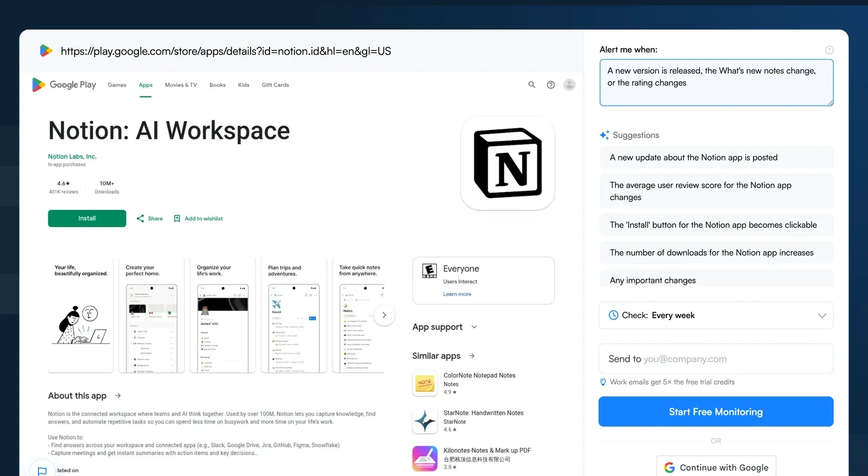Open Kilonotes app icon
868x476 pixels.
425,458
